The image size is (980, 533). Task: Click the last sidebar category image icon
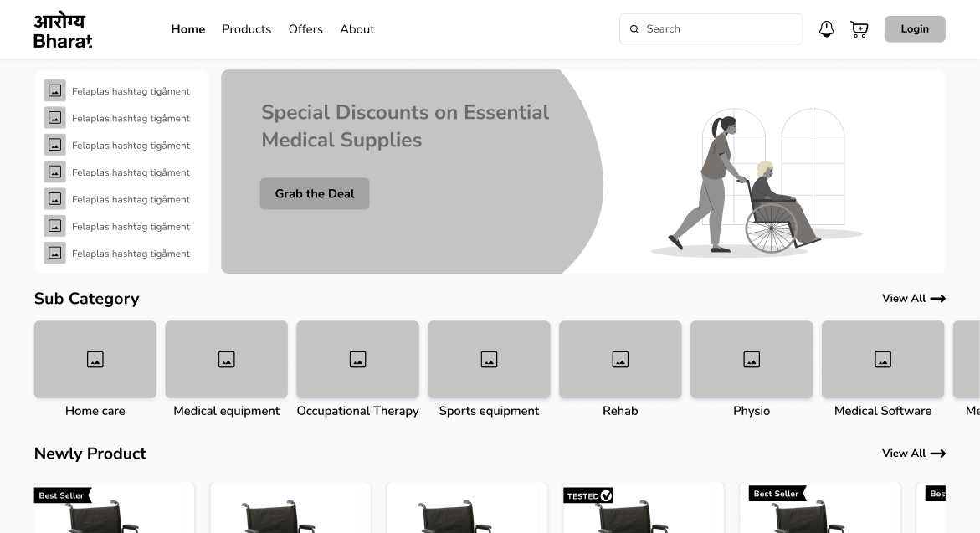tap(55, 253)
